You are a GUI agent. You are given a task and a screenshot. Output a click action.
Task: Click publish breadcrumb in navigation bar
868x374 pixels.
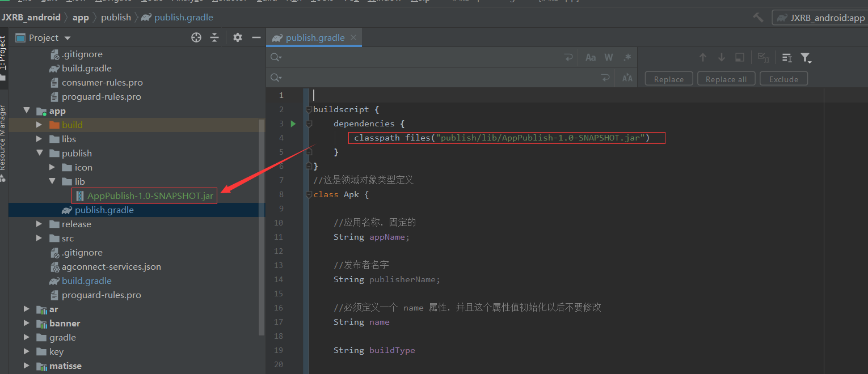[116, 17]
